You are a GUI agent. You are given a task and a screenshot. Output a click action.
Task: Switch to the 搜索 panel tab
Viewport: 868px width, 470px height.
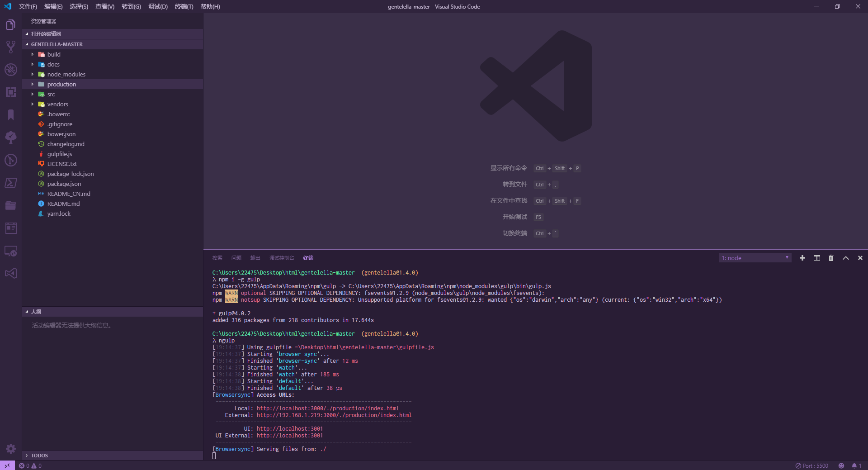[217, 258]
